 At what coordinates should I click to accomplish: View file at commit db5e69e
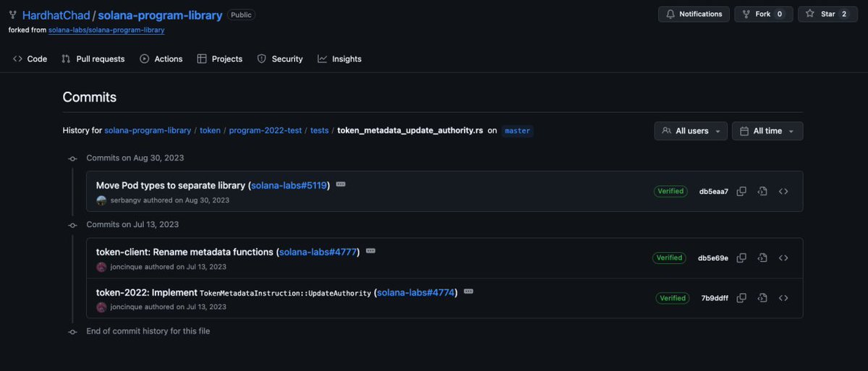coord(762,258)
